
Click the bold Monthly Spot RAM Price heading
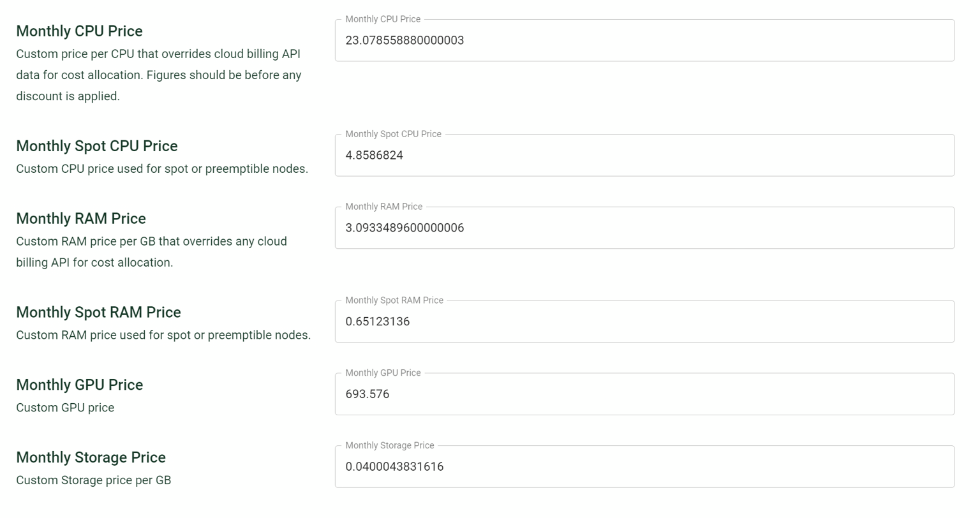click(x=98, y=313)
